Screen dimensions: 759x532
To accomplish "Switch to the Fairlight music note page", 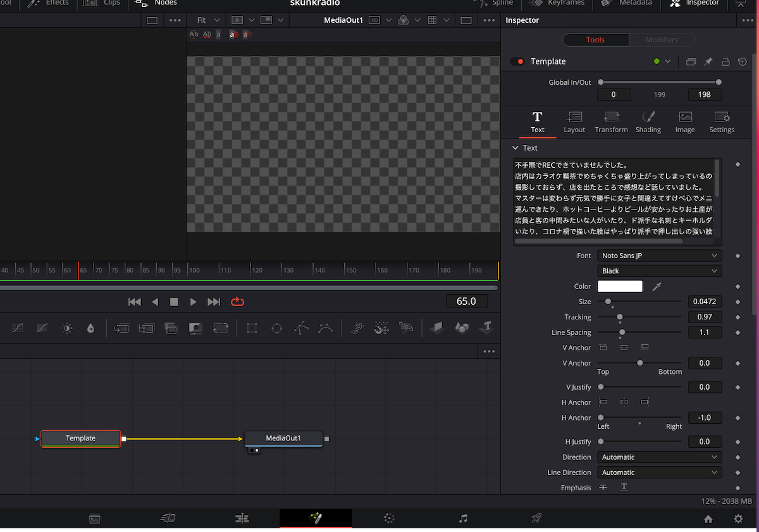I will [463, 519].
